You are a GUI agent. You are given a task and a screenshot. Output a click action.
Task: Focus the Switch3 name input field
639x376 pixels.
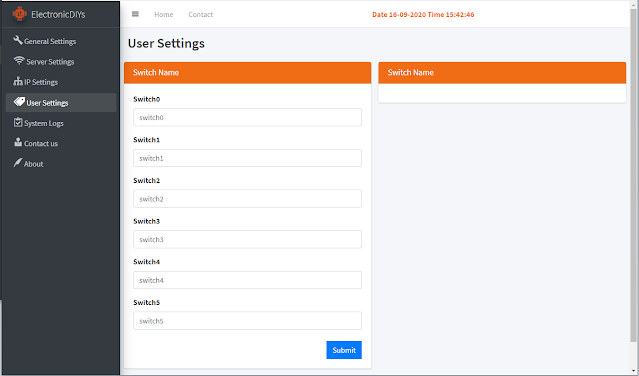[247, 240]
